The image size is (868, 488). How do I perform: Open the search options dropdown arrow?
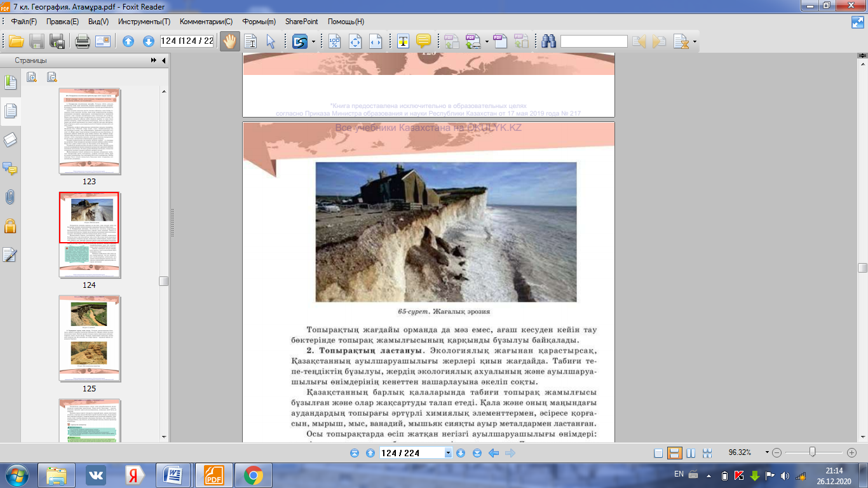point(694,42)
